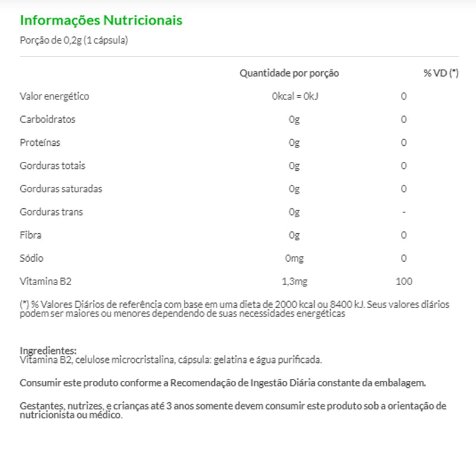The width and height of the screenshot is (476, 476).
Task: Click the dash in Gorduras trans row
Action: (x=403, y=212)
